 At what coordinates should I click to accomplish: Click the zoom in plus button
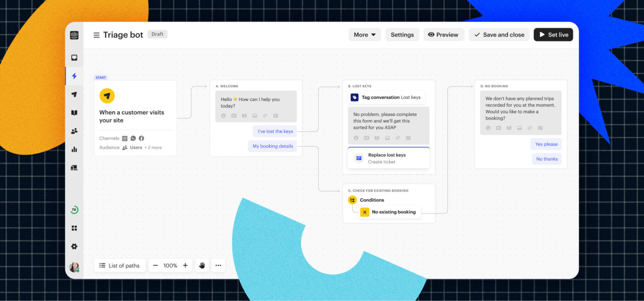coord(185,266)
